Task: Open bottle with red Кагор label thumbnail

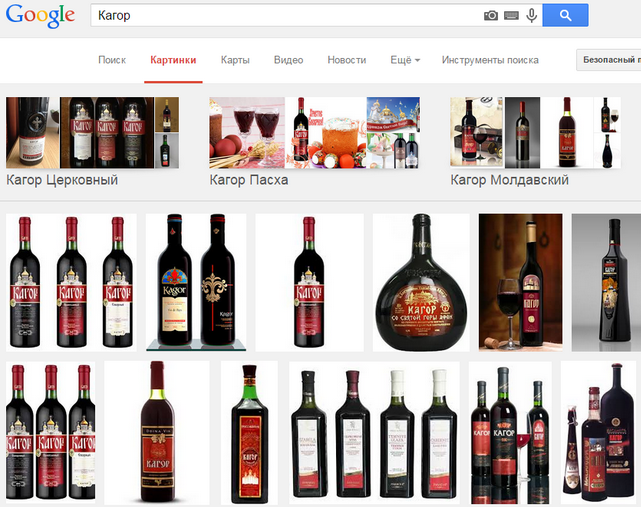Action: click(157, 433)
